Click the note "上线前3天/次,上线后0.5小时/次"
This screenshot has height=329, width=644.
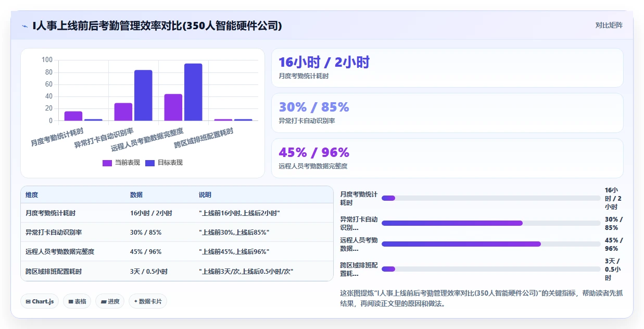coord(246,271)
